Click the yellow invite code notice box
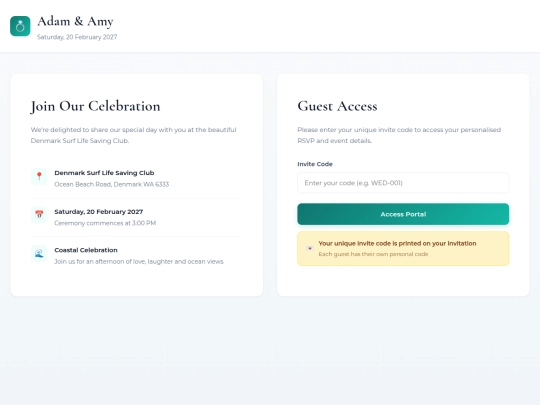540x405 pixels. (x=403, y=249)
